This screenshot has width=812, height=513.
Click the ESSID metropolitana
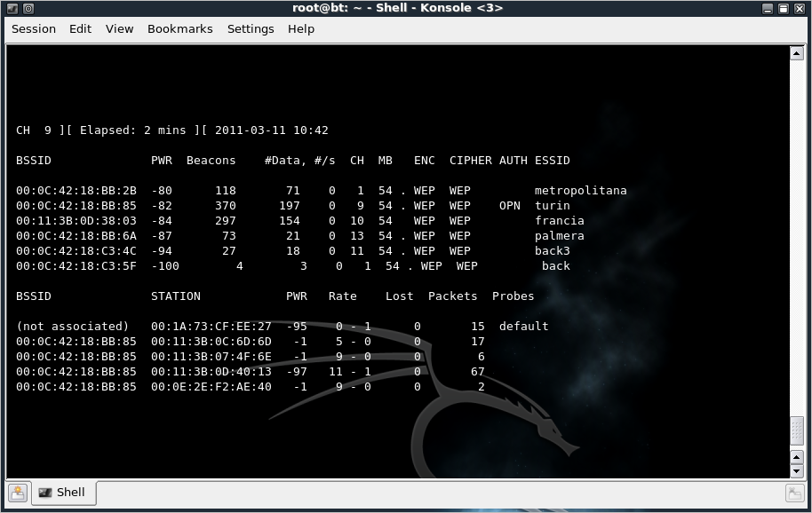[x=580, y=191]
